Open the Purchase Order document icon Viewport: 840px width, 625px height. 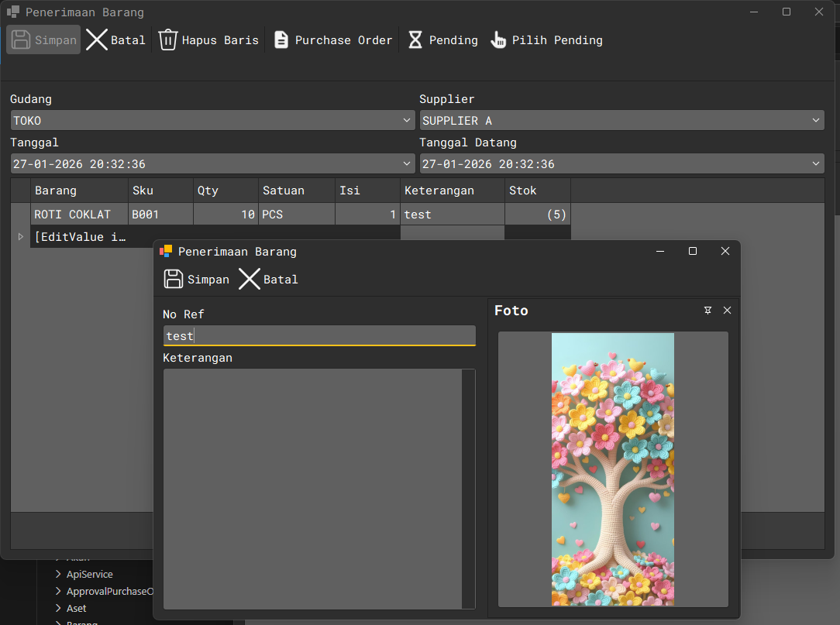point(281,40)
